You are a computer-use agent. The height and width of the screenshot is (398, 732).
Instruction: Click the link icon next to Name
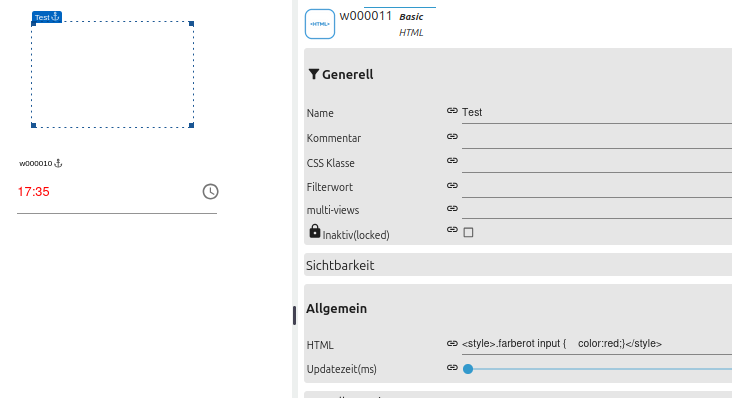tap(452, 111)
